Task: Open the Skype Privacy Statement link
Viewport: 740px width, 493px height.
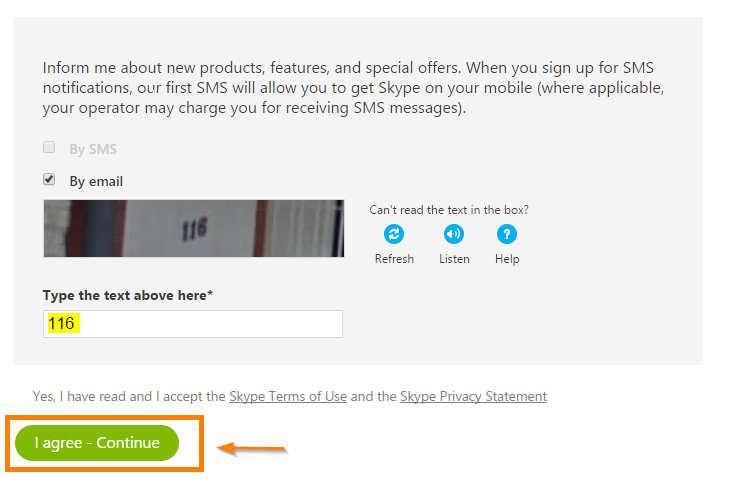Action: pos(473,396)
